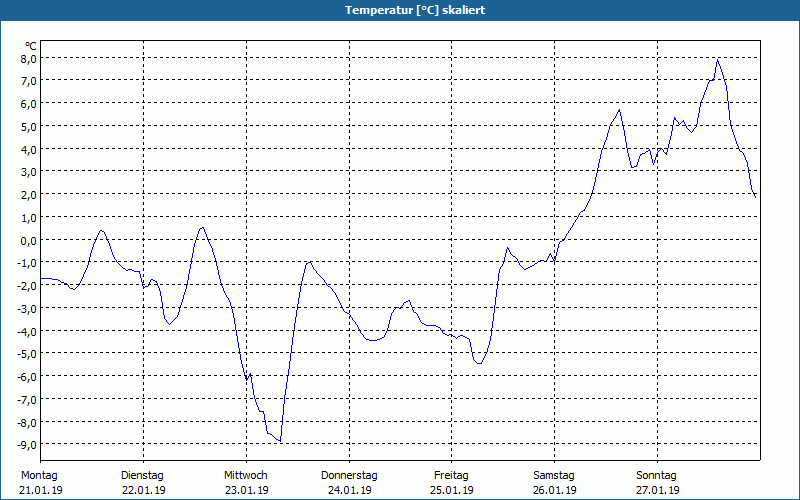Click the date '23.01.19'
The width and height of the screenshot is (800, 500).
pyautogui.click(x=246, y=490)
